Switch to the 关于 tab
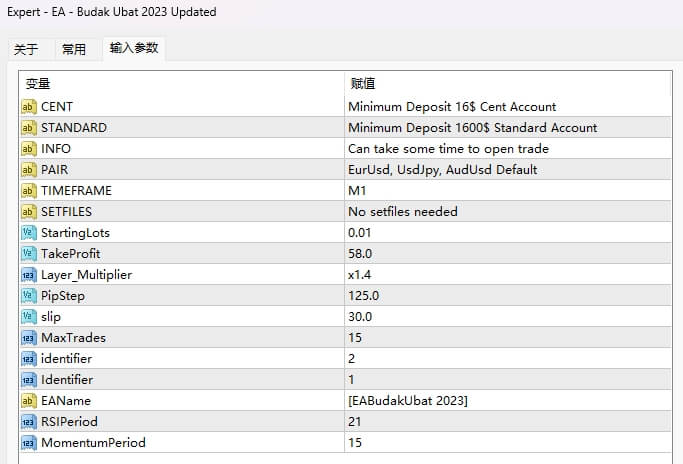683x464 pixels. pos(26,49)
